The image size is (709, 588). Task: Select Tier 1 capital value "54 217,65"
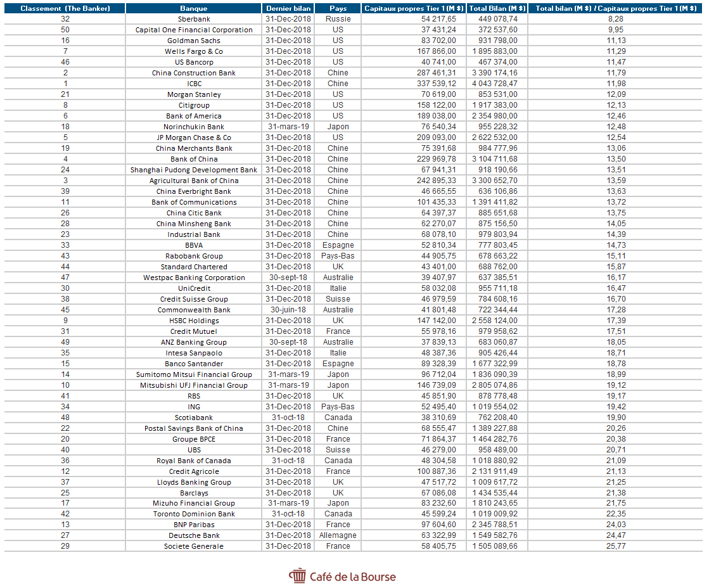438,19
